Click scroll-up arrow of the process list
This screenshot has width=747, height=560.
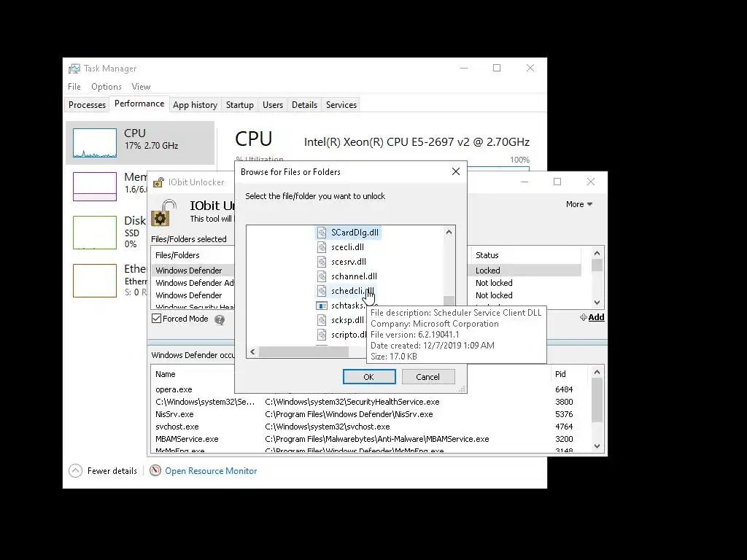597,372
